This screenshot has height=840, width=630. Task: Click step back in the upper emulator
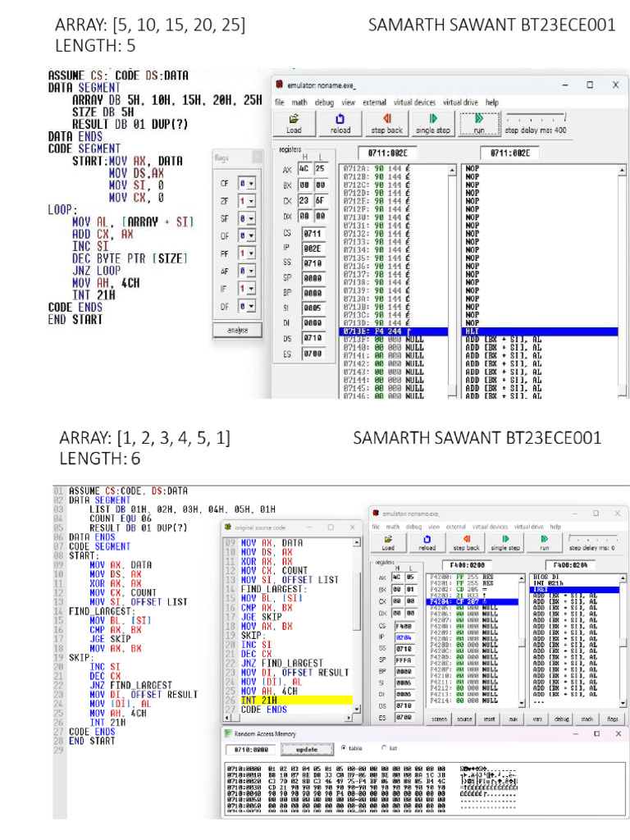(386, 124)
